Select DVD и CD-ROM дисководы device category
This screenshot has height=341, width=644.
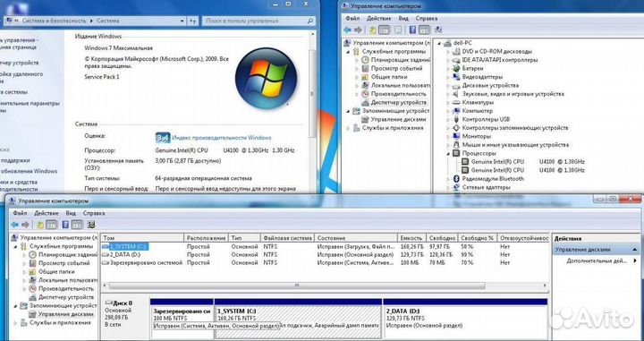(497, 51)
